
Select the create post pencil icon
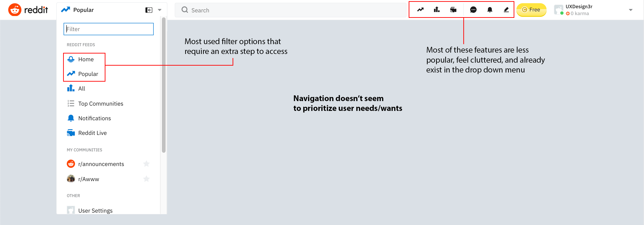506,10
